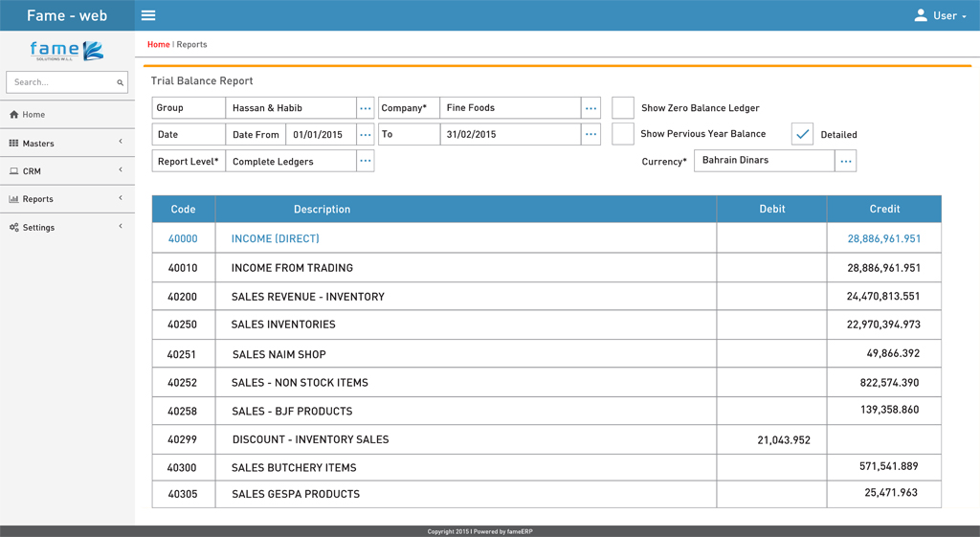The width and height of the screenshot is (980, 537).
Task: Open Currency lookup ellipsis button
Action: 846,161
